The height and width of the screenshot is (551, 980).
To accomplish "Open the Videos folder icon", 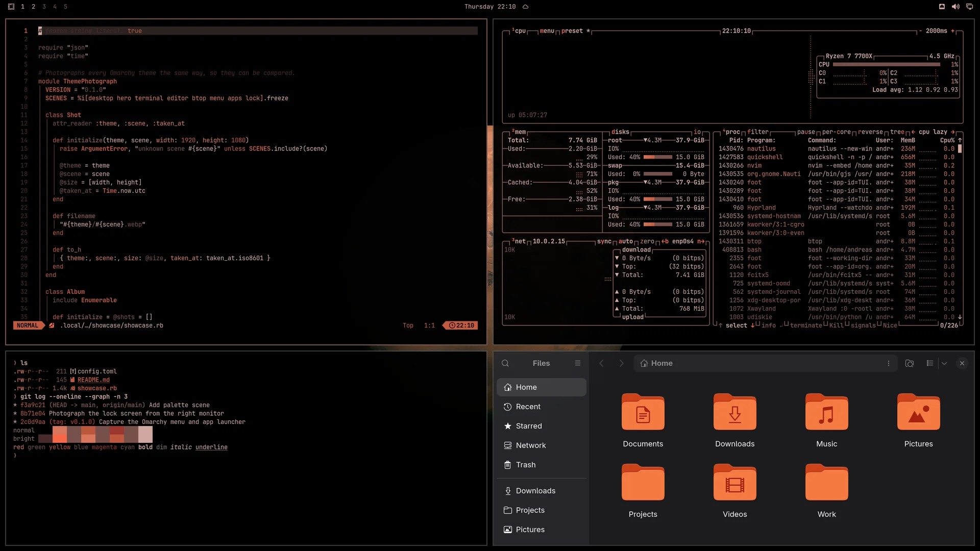I will click(735, 482).
